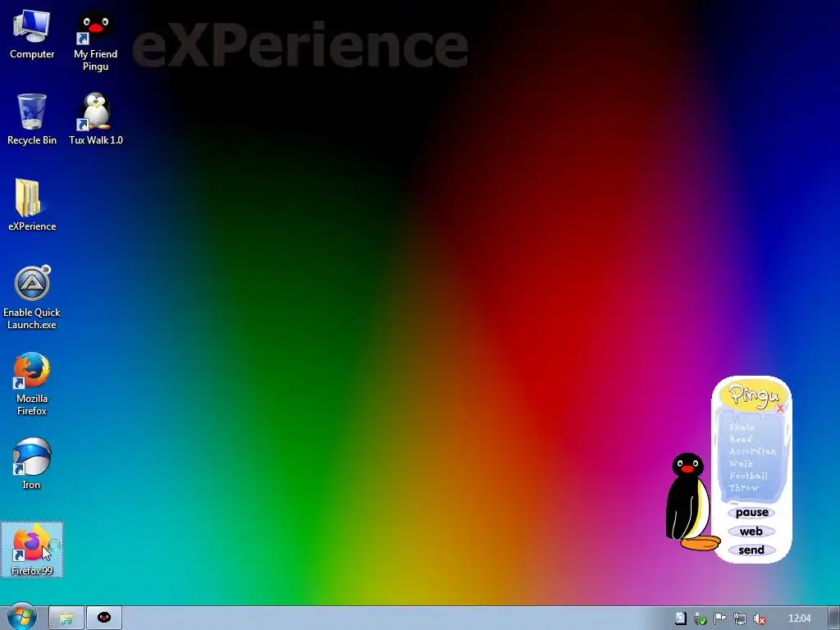Close the Pingu panel with red X
This screenshot has height=630, width=840.
pos(780,409)
